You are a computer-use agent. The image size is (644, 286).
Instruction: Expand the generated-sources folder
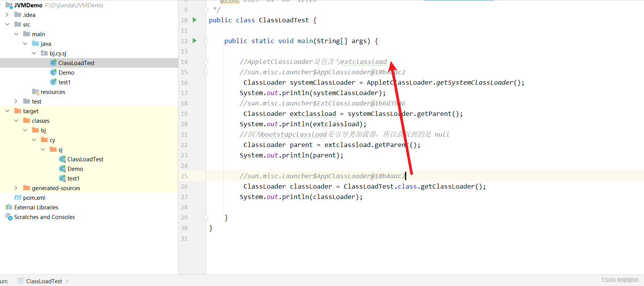16,188
